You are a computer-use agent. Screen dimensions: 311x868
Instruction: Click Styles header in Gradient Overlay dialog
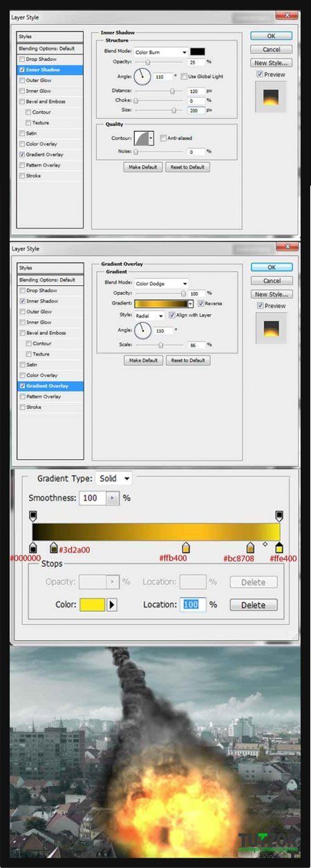click(50, 268)
